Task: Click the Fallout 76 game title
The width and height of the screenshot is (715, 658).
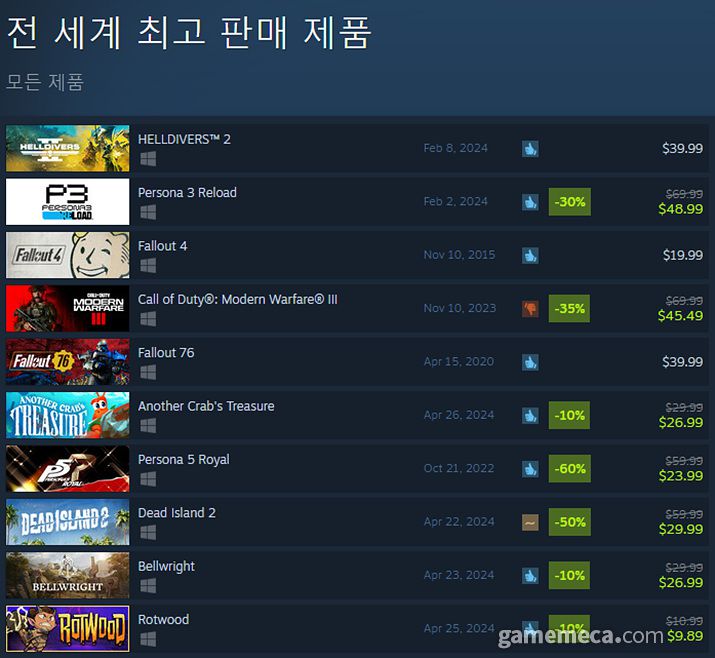Action: point(166,352)
